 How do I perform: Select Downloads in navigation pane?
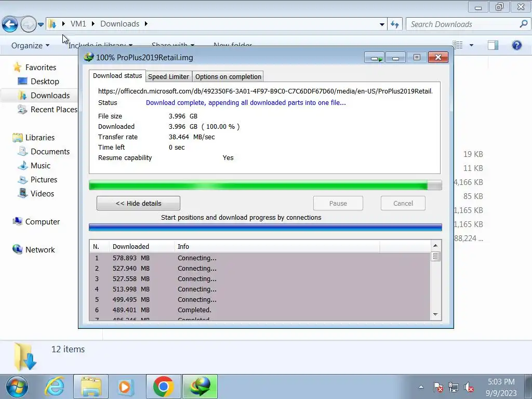[50, 96]
